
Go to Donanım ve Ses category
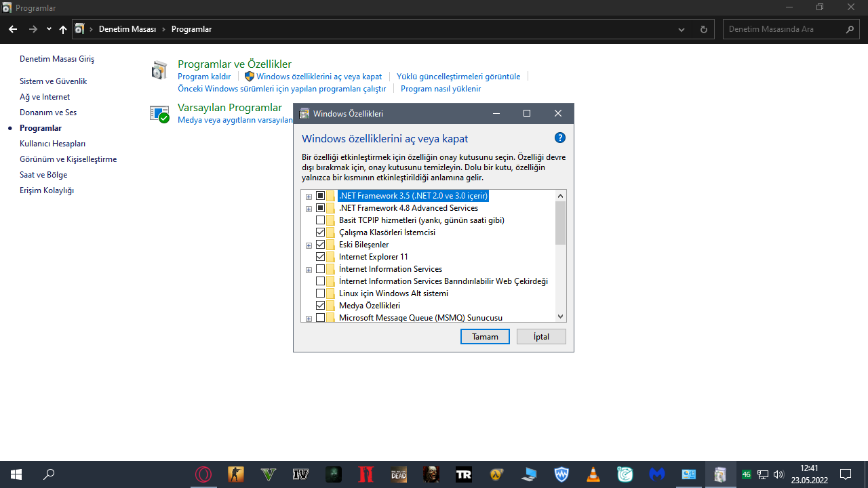(x=48, y=113)
